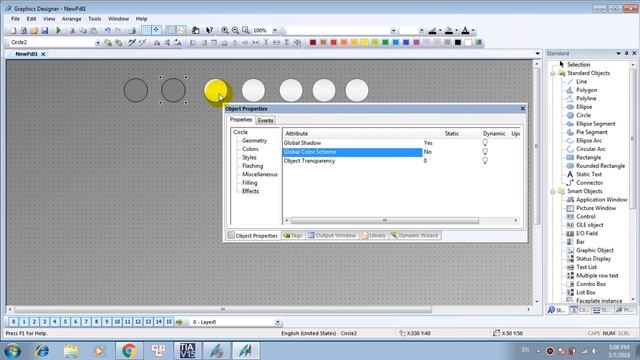
Task: Select Colors in the Circle property tree
Action: (x=250, y=149)
